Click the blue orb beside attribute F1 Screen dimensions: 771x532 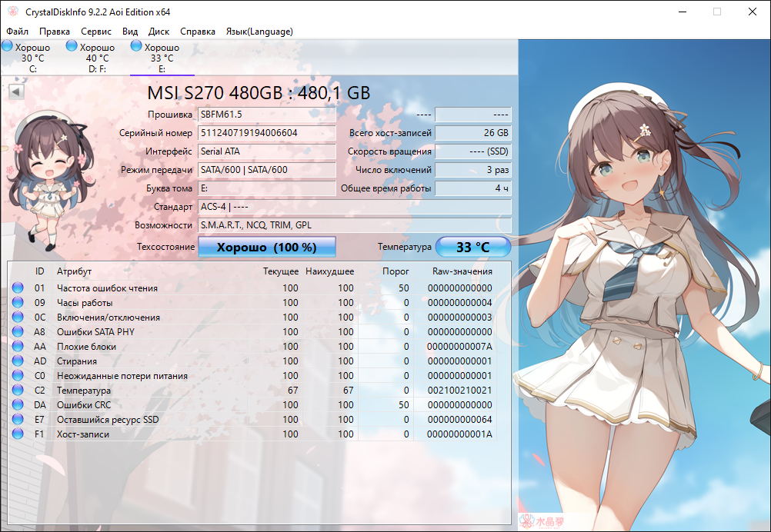pyautogui.click(x=18, y=434)
